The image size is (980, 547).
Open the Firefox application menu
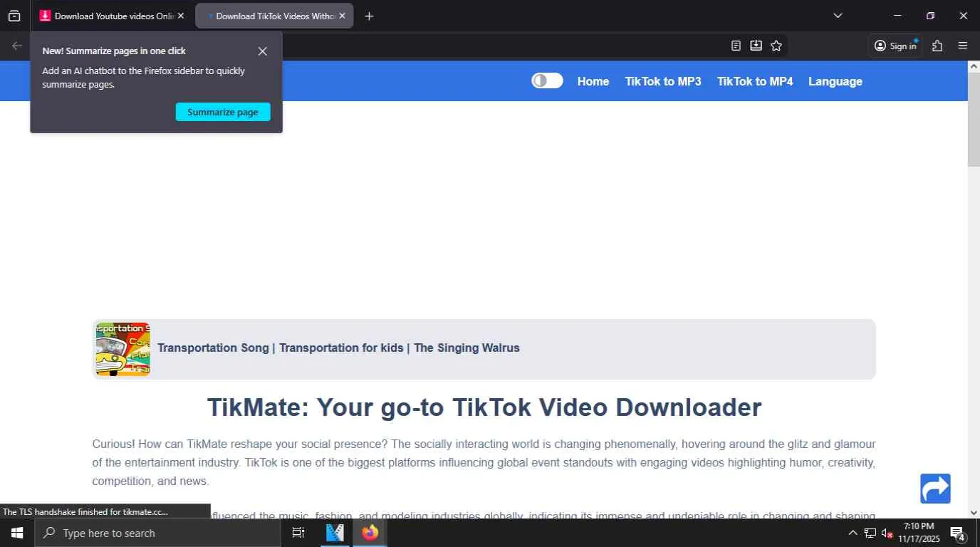tap(963, 46)
